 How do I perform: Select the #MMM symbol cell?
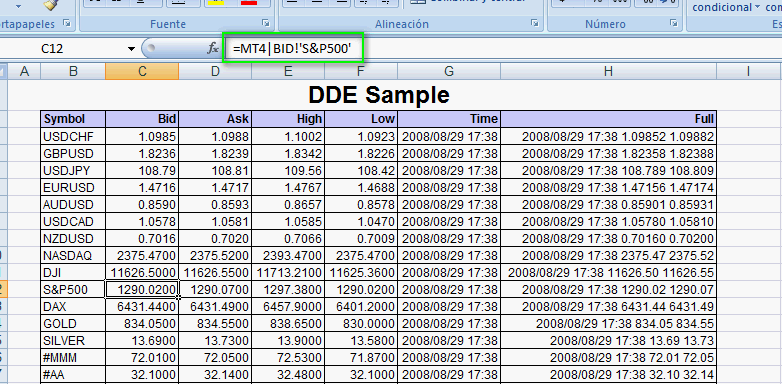[73, 358]
